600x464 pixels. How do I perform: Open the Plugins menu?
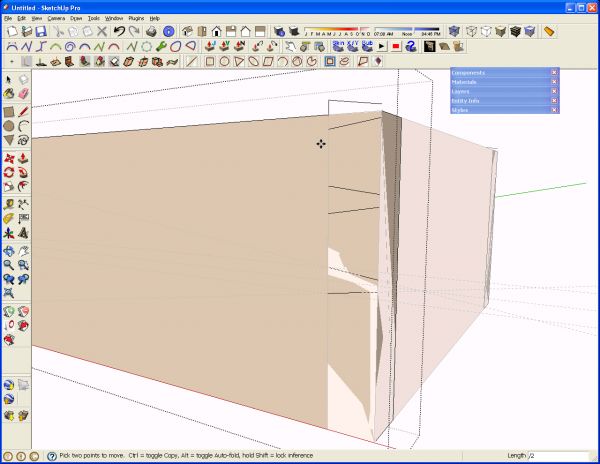click(136, 18)
